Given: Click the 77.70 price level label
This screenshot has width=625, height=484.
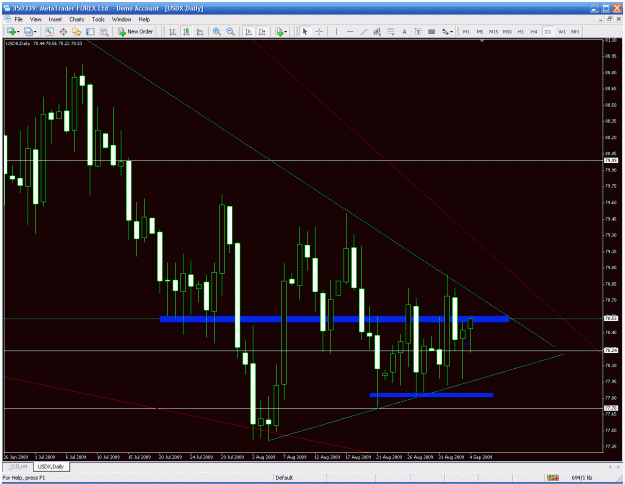Looking at the screenshot, I should pyautogui.click(x=611, y=408).
